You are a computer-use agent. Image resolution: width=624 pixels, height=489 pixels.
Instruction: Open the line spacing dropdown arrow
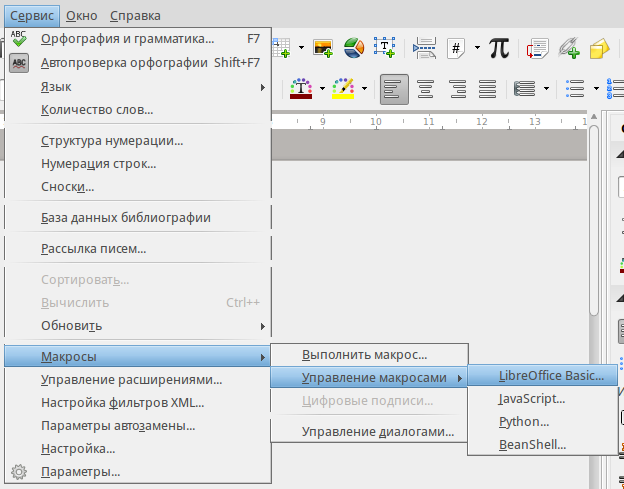pyautogui.click(x=546, y=88)
